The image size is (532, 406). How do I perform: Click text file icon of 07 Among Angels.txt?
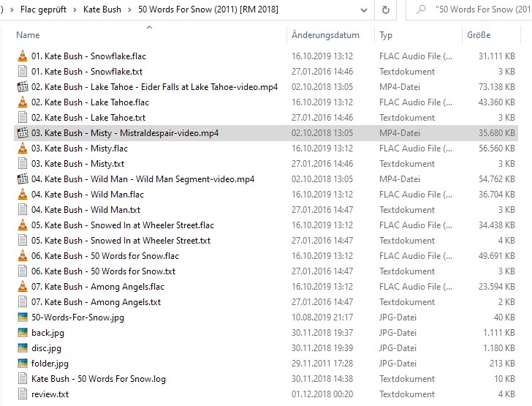23,301
